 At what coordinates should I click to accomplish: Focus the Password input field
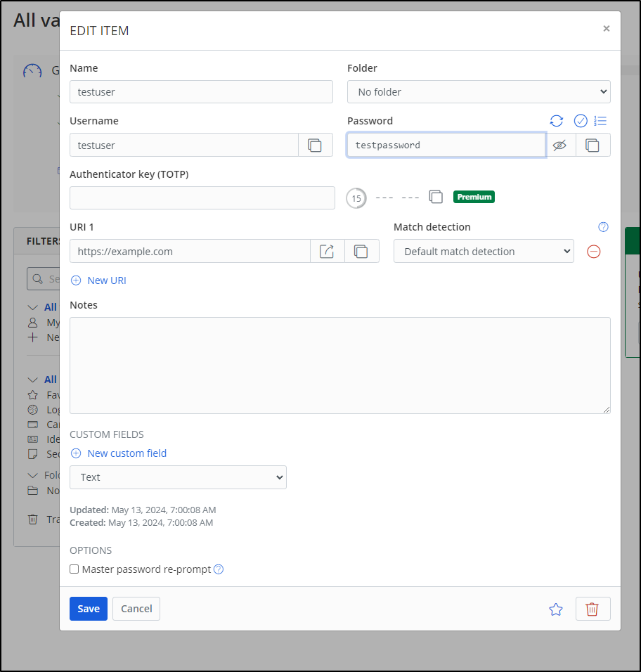[x=446, y=146]
